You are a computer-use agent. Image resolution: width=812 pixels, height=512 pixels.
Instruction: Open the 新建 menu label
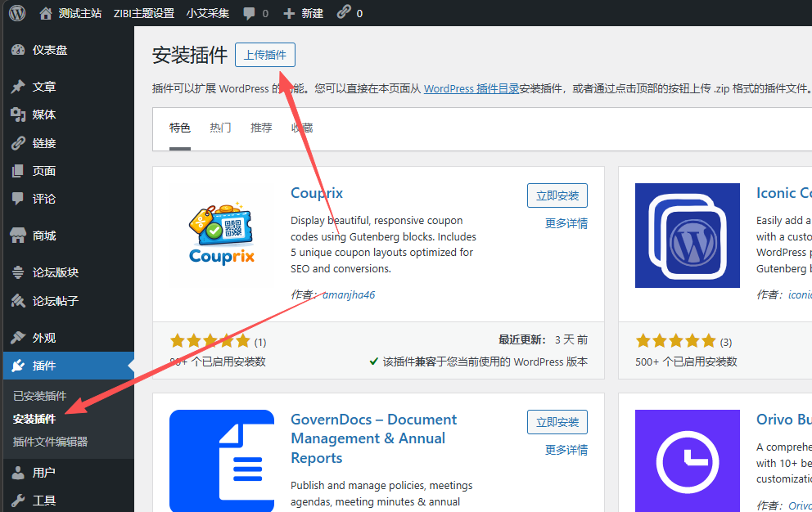(x=312, y=13)
